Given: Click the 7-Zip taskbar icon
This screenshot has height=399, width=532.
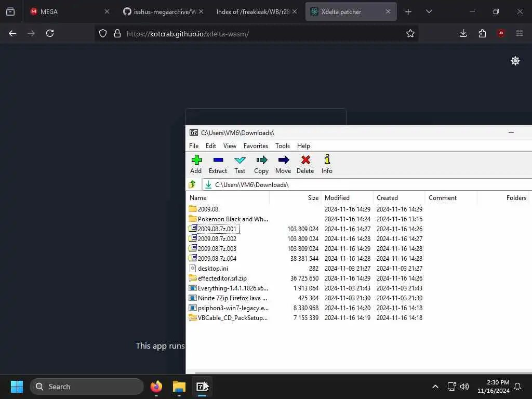Looking at the screenshot, I should tap(202, 387).
